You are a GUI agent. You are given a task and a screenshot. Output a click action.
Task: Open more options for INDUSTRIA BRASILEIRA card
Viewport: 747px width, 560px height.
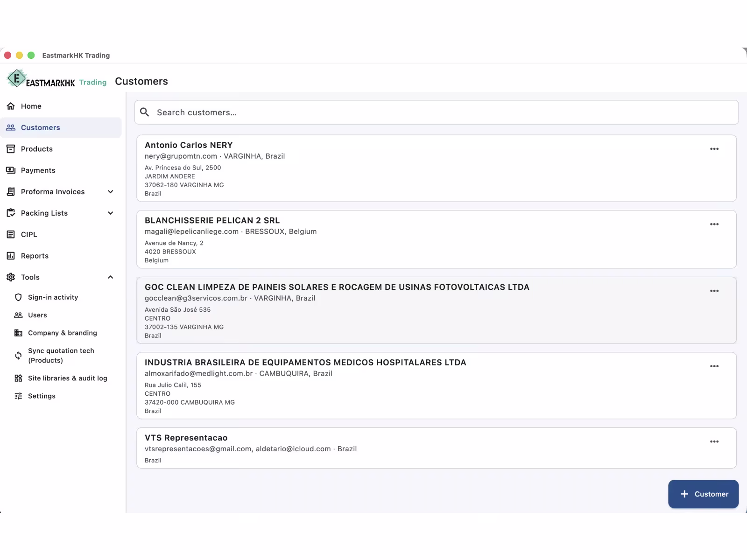(x=714, y=366)
